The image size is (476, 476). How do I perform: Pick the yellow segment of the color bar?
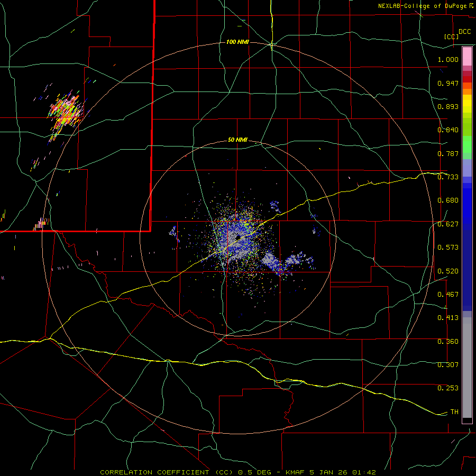pyautogui.click(x=467, y=104)
